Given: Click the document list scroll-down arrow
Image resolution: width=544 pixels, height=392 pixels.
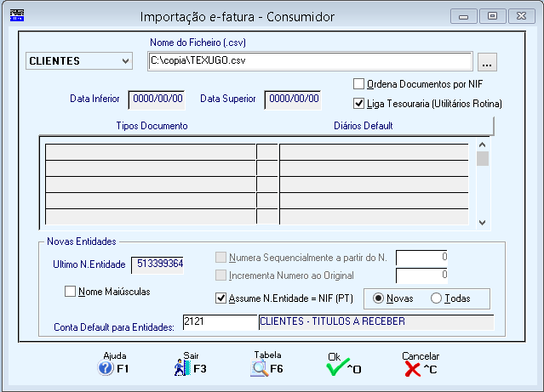Looking at the screenshot, I should [x=482, y=223].
